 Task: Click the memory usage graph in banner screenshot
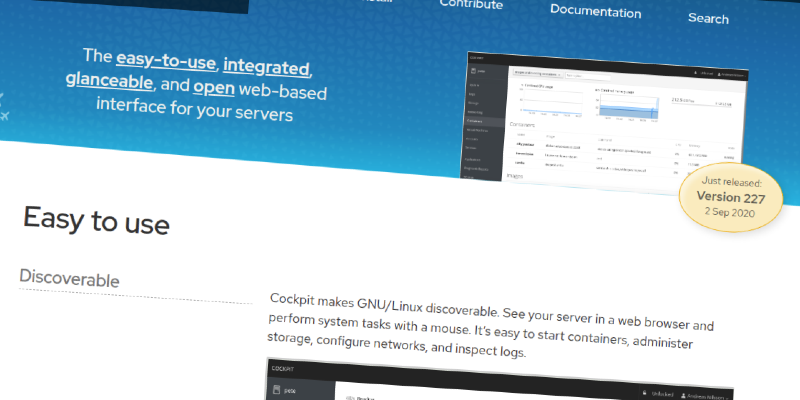(628, 109)
